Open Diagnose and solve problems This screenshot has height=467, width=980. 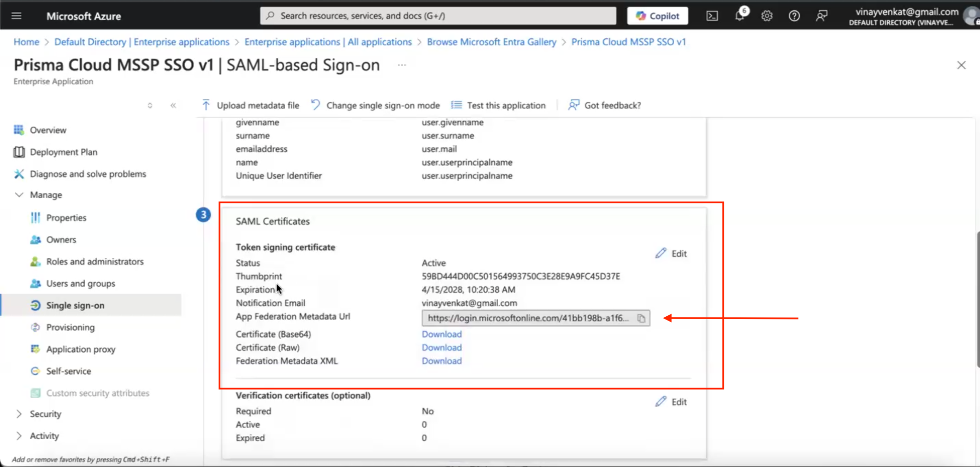coord(88,174)
